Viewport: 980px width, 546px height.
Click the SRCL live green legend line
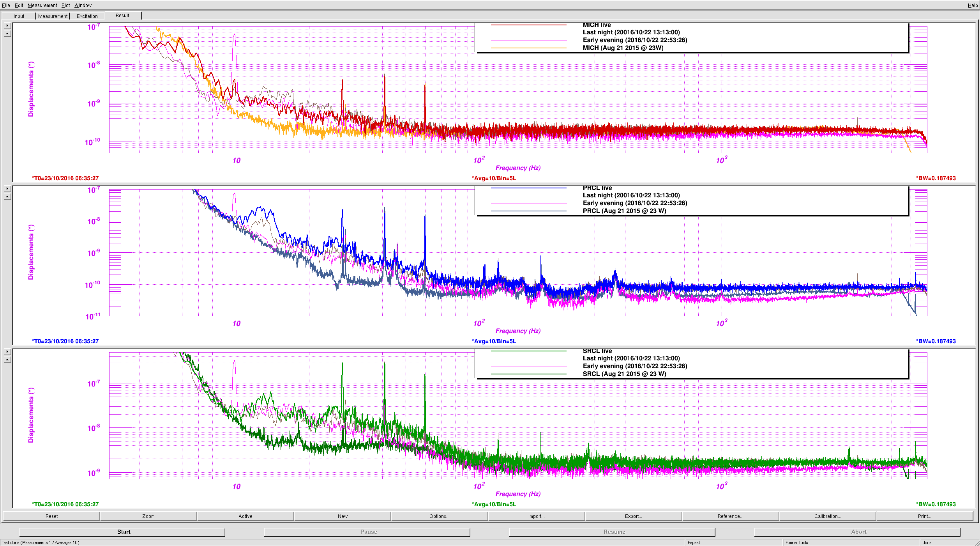[x=528, y=351]
